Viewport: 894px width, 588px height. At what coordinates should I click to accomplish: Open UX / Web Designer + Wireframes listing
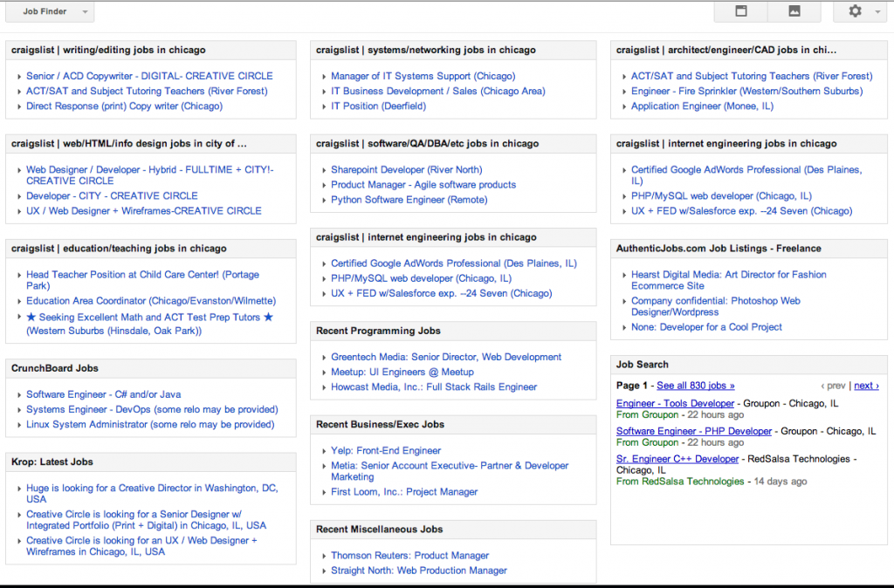(x=144, y=211)
